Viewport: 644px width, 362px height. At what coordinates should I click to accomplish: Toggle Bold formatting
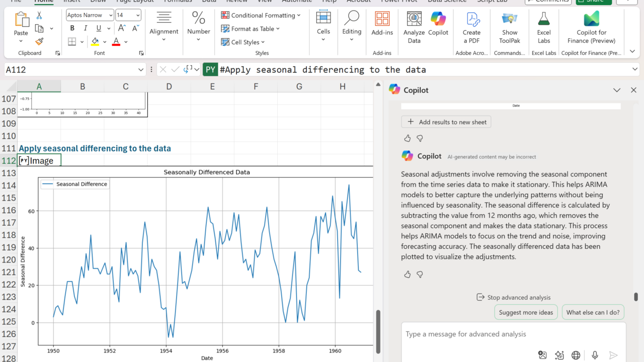click(x=72, y=28)
